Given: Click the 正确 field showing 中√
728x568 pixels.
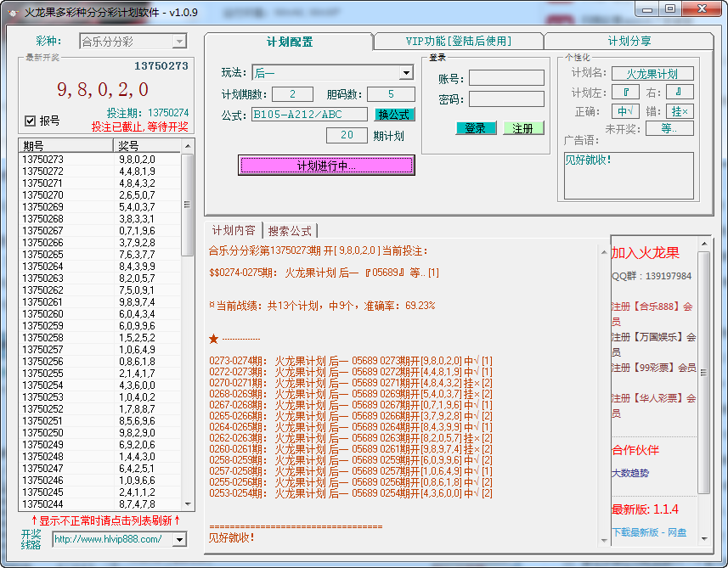Looking at the screenshot, I should pyautogui.click(x=625, y=111).
